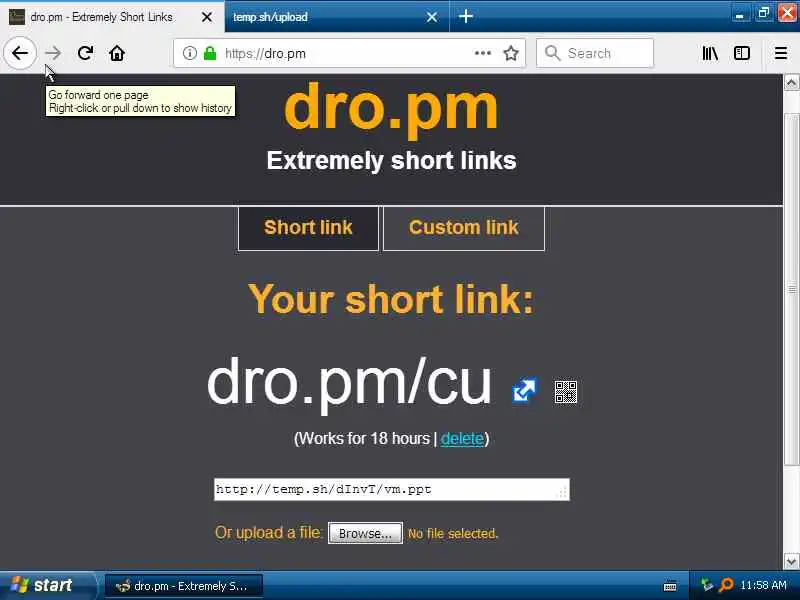This screenshot has width=800, height=600.
Task: Show site information icon in address bar
Action: point(189,53)
